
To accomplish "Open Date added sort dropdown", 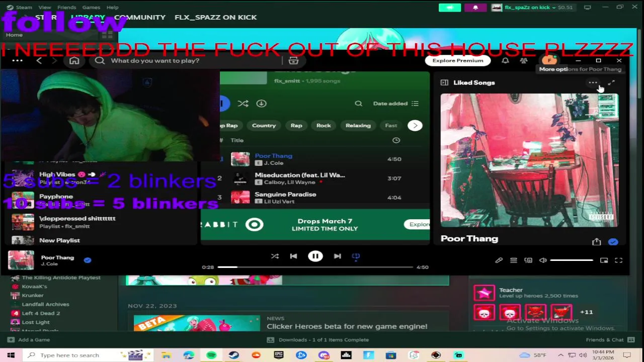I will [x=395, y=104].
